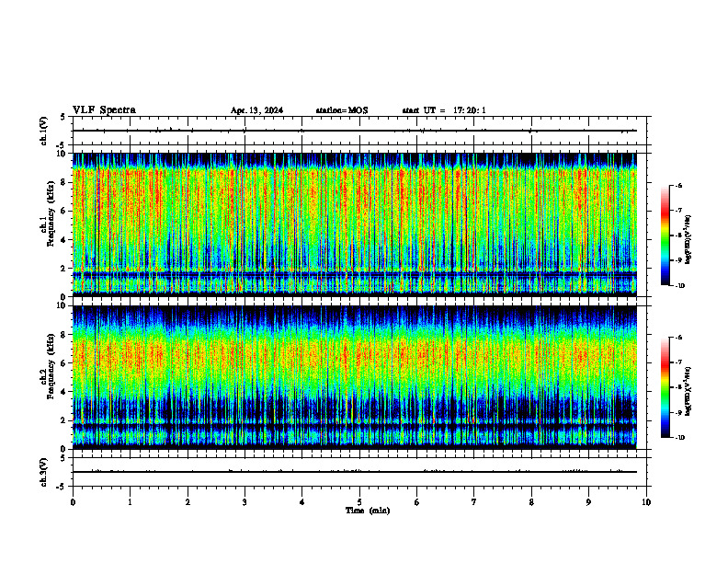Click time-axis tick label "7"
The image size is (728, 563).
point(474,502)
